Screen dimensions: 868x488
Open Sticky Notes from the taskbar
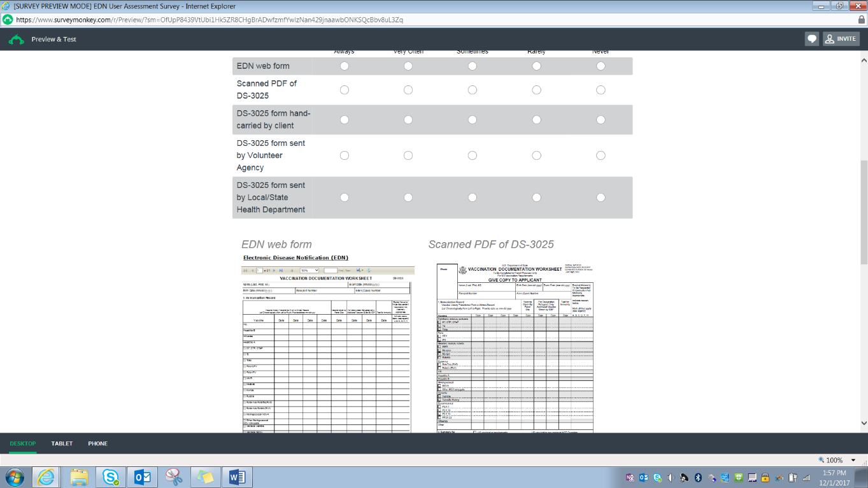click(x=205, y=477)
